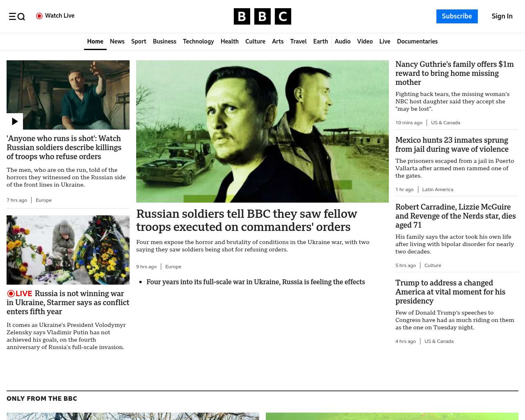Screen dimensions: 525x420
Task: Click Europe tag under '7 hrs ago'
Action: (43, 200)
